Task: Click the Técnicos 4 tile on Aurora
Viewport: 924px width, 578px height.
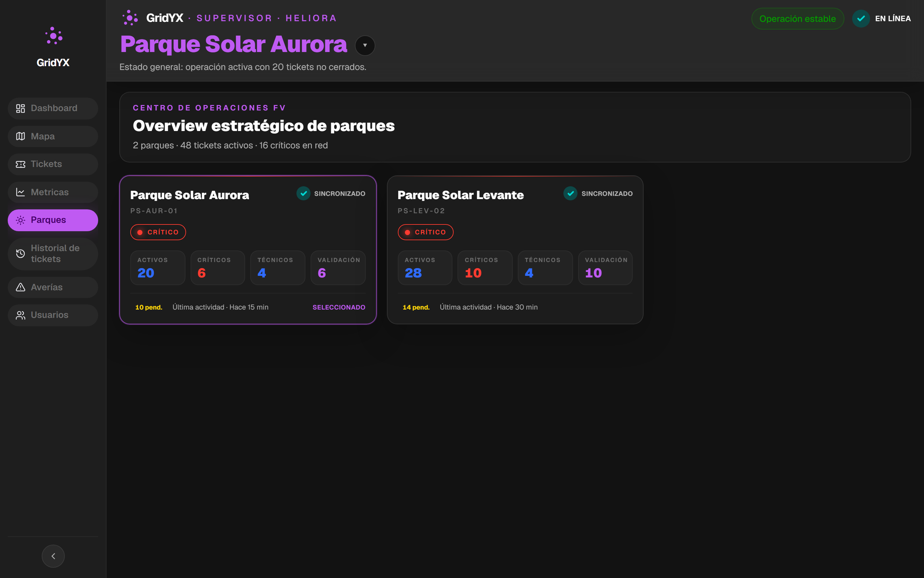Action: (x=278, y=267)
